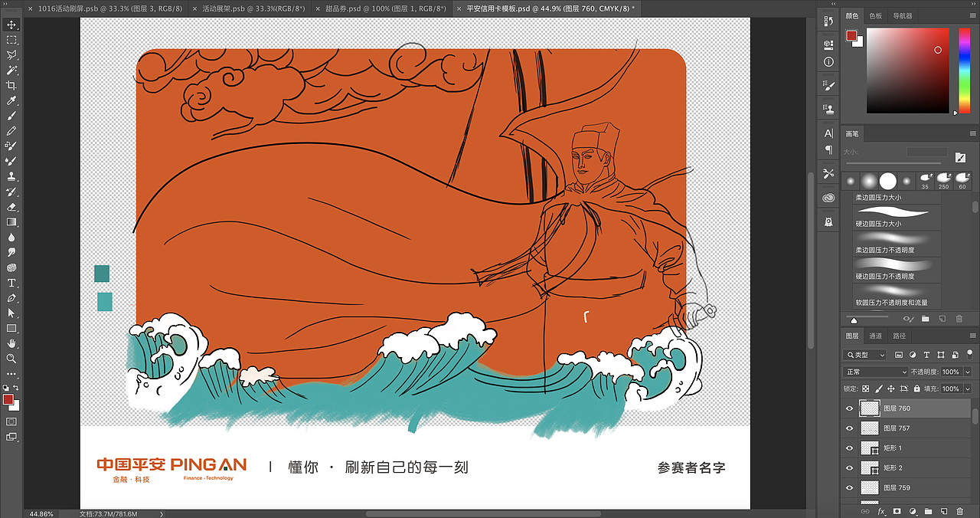Toggle lock all padlock icon
This screenshot has width=980, height=518.
tap(918, 389)
